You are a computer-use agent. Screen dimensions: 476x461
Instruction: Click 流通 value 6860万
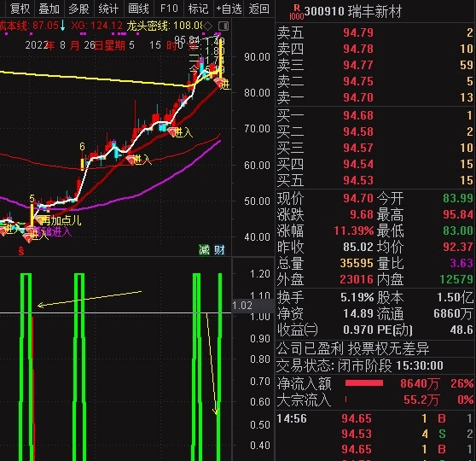point(453,313)
